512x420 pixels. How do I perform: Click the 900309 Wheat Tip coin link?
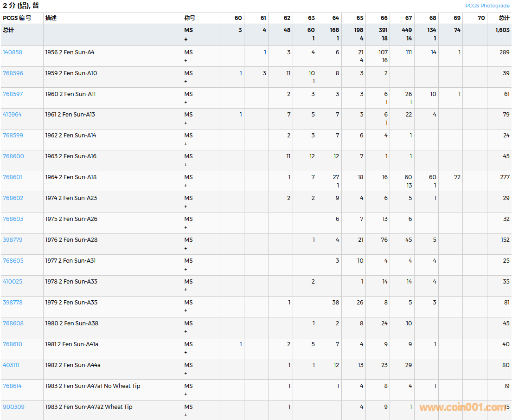click(13, 407)
